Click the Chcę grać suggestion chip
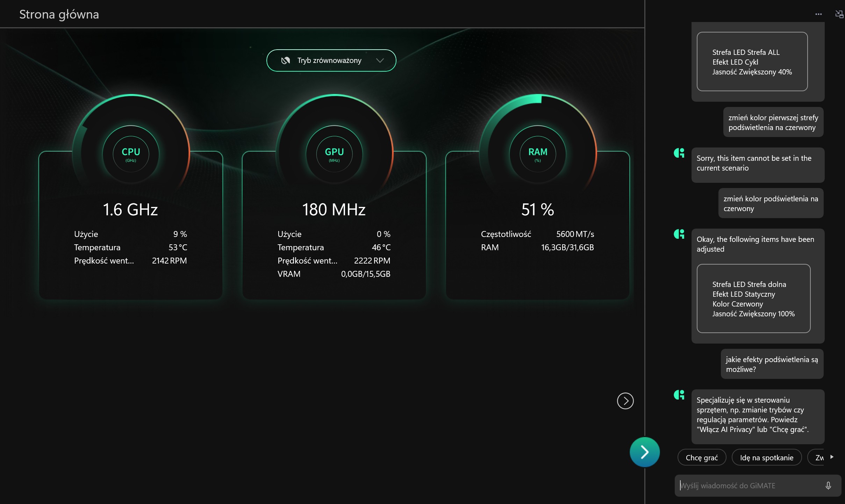 coord(701,458)
